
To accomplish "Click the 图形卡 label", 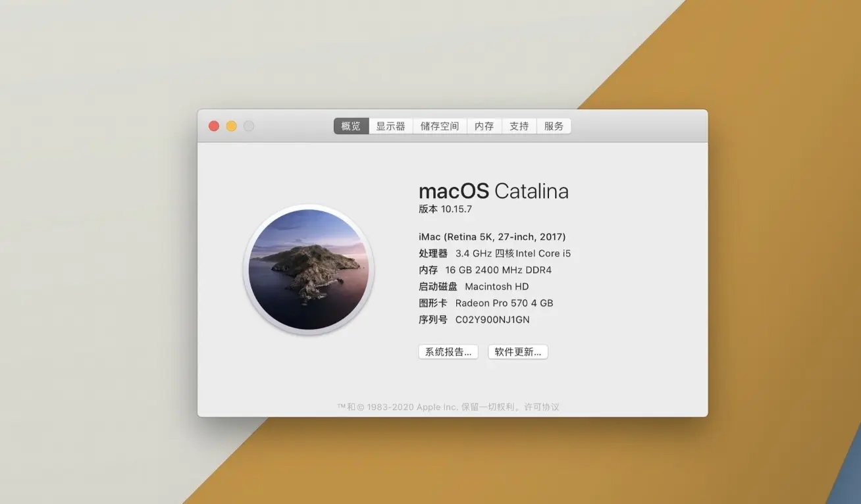I will click(433, 303).
